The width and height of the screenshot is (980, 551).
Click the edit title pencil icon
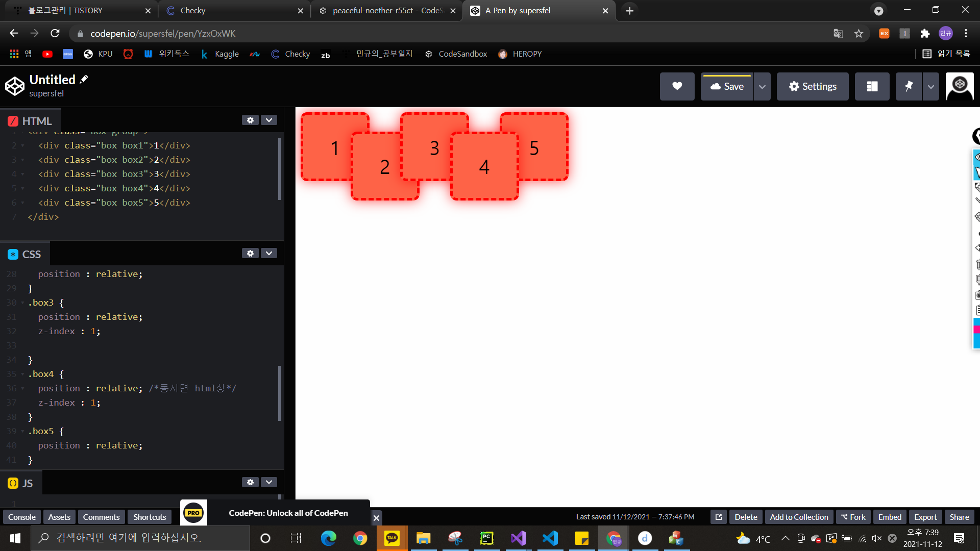click(84, 79)
